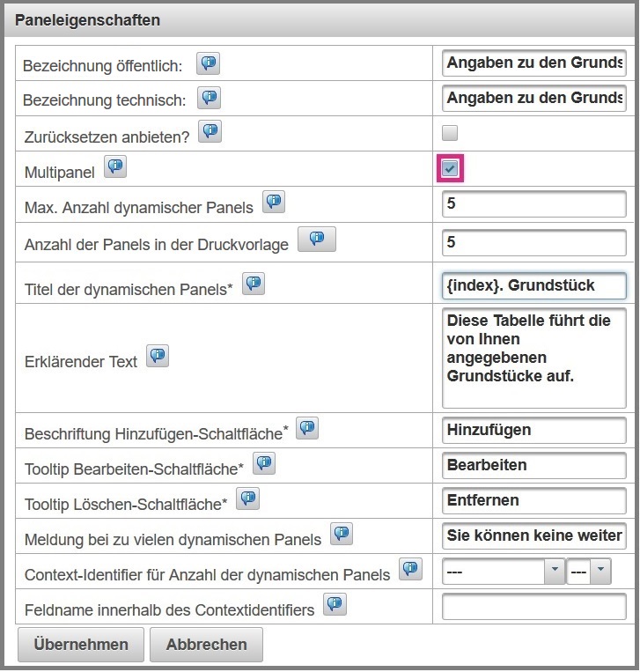The image size is (640, 672).
Task: Click info icon next to Bezeichnung öffentlich
Action: (x=209, y=63)
